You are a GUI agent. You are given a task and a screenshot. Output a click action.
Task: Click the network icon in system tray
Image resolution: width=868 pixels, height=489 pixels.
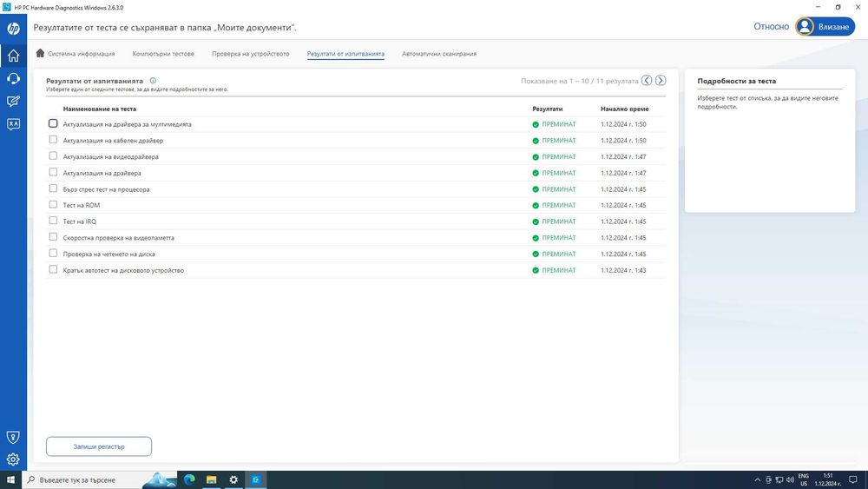779,479
